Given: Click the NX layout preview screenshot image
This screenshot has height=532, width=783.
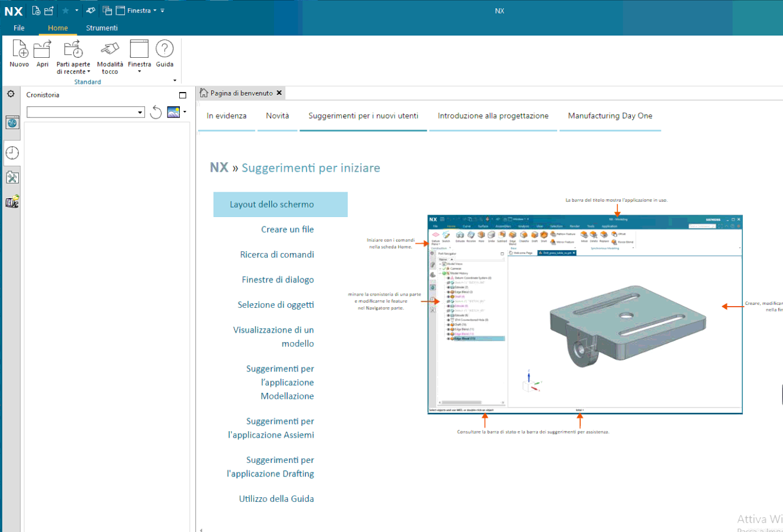Looking at the screenshot, I should click(x=585, y=314).
